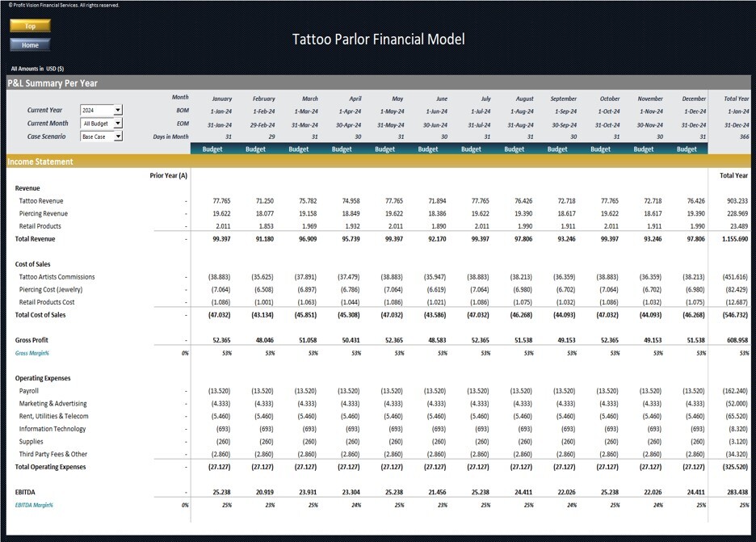Click the Home navigation button

(29, 45)
